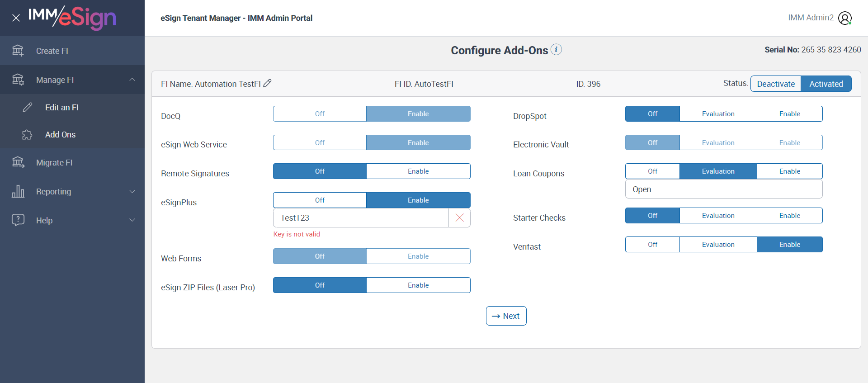Expand the Help menu chevron

[x=132, y=220]
